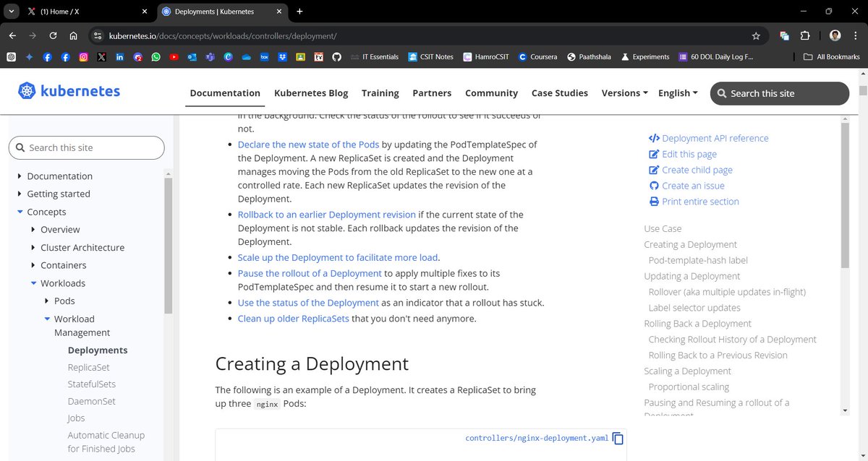Open Chrome's three-dot menu
Viewport: 868px width, 461px height.
click(854, 35)
